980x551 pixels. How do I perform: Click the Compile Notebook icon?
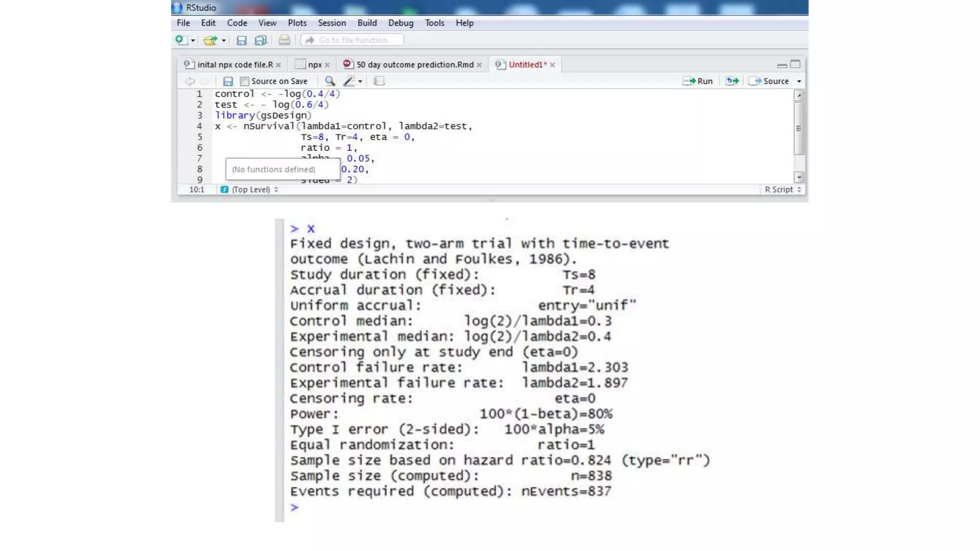[x=379, y=81]
